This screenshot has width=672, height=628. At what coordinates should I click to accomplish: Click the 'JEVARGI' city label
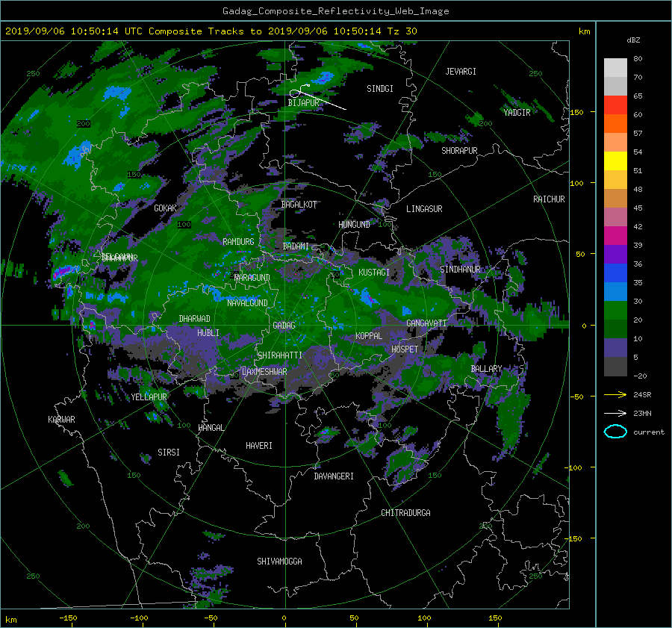click(x=461, y=72)
